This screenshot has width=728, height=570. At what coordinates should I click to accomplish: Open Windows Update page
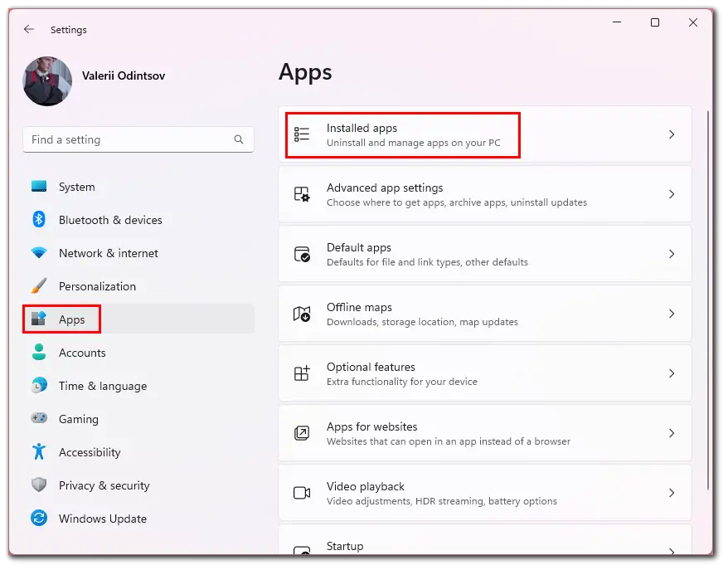click(x=138, y=519)
